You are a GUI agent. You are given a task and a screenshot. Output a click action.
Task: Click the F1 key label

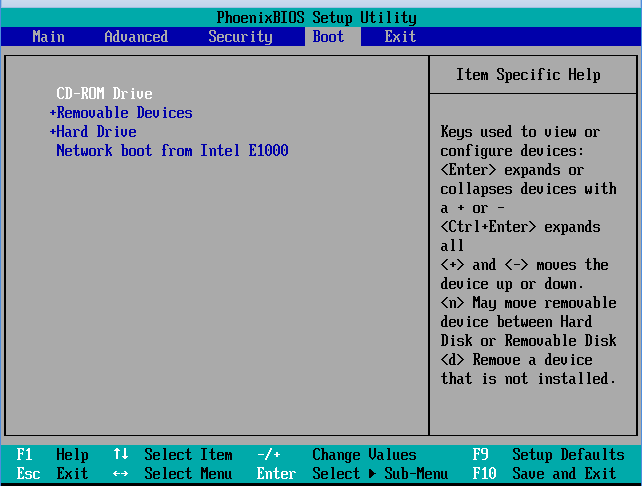click(24, 454)
